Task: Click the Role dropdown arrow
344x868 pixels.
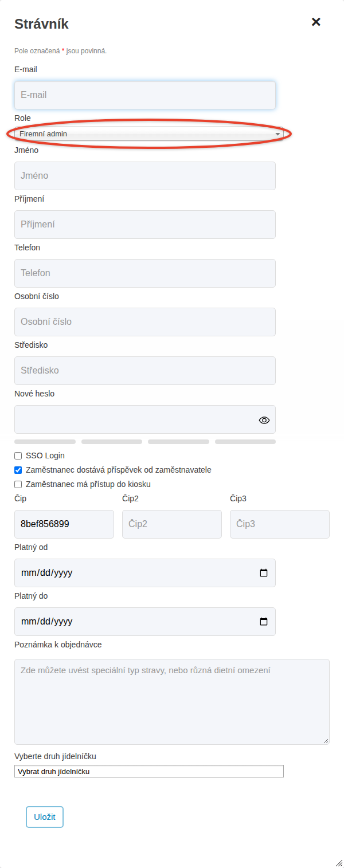Action: click(x=277, y=134)
